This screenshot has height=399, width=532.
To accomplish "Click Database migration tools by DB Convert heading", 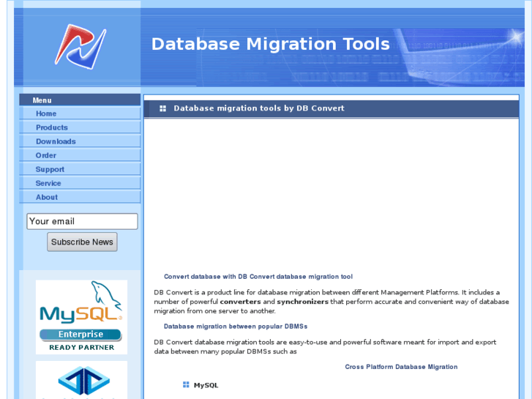I will 259,108.
